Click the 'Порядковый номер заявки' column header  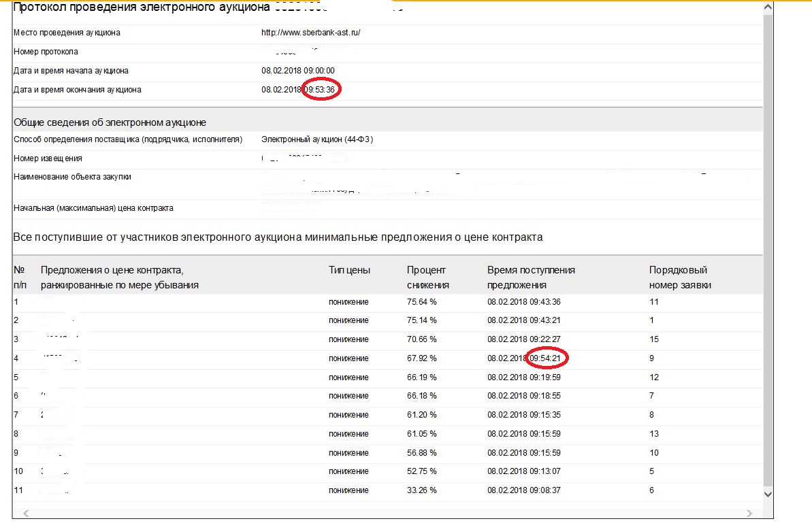click(680, 277)
